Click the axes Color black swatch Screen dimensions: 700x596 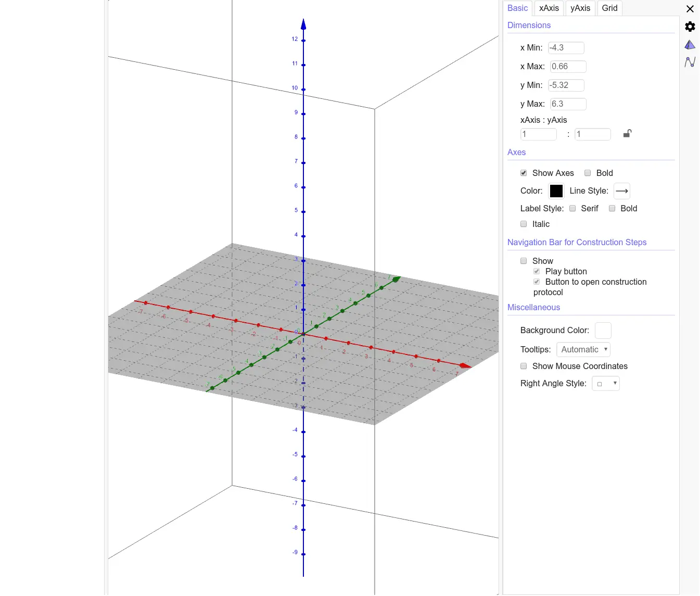point(556,191)
